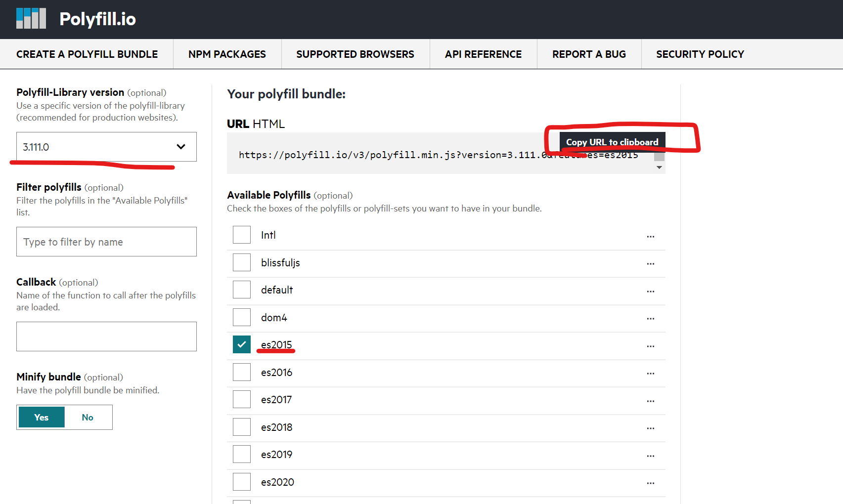The image size is (843, 504).
Task: Click the Your polyfill bundle heading
Action: pos(286,94)
